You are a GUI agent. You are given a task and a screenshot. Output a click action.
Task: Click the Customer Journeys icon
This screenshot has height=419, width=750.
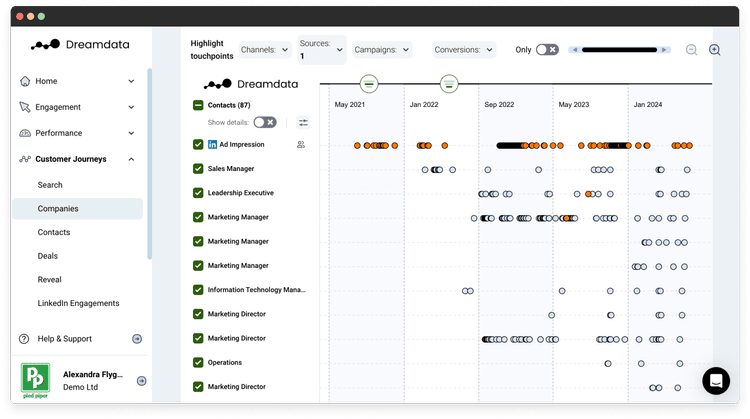(x=25, y=159)
